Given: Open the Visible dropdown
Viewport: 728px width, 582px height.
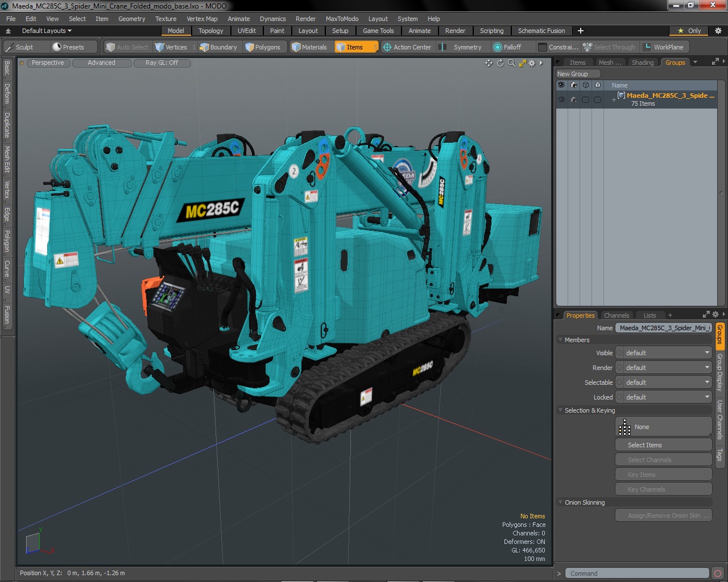Looking at the screenshot, I should [x=664, y=353].
